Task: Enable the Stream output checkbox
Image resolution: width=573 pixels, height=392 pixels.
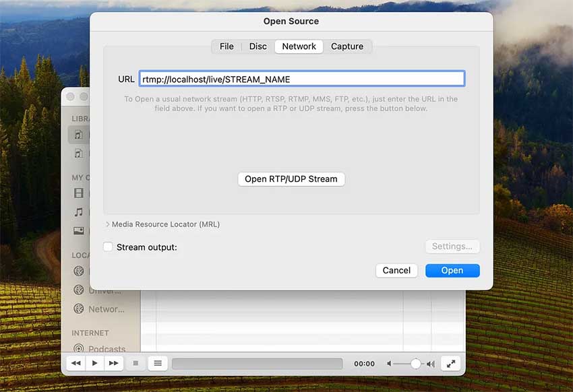Action: [108, 247]
